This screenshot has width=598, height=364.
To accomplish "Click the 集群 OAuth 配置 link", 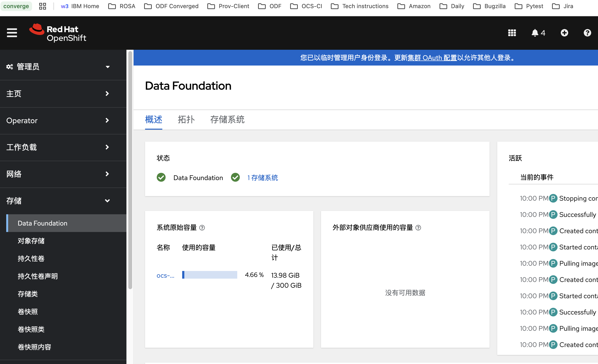I will click(432, 58).
